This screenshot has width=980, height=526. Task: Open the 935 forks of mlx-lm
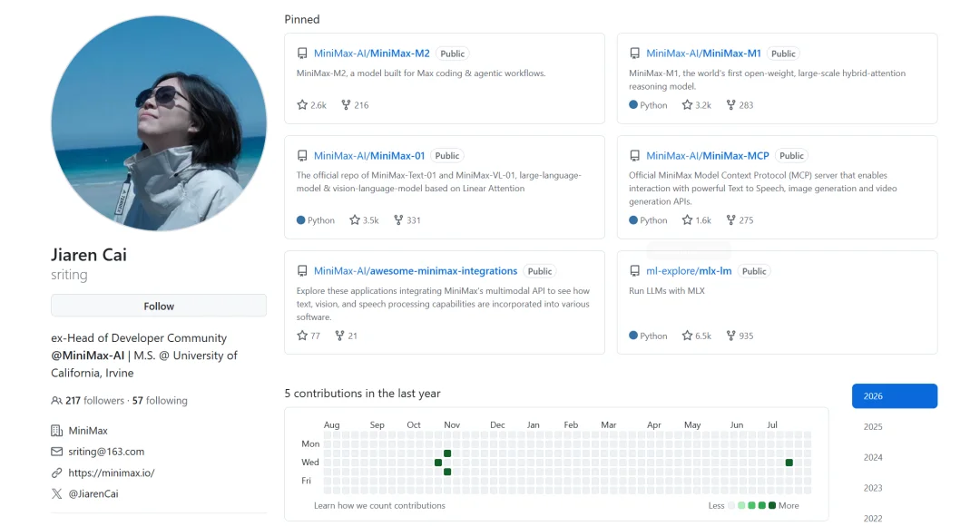pyautogui.click(x=740, y=336)
